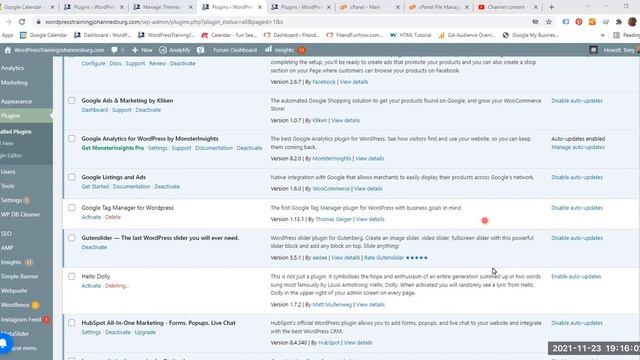The height and width of the screenshot is (360, 640).
Task: Open the Chrome extensions puzzle icon
Action: 619,22
